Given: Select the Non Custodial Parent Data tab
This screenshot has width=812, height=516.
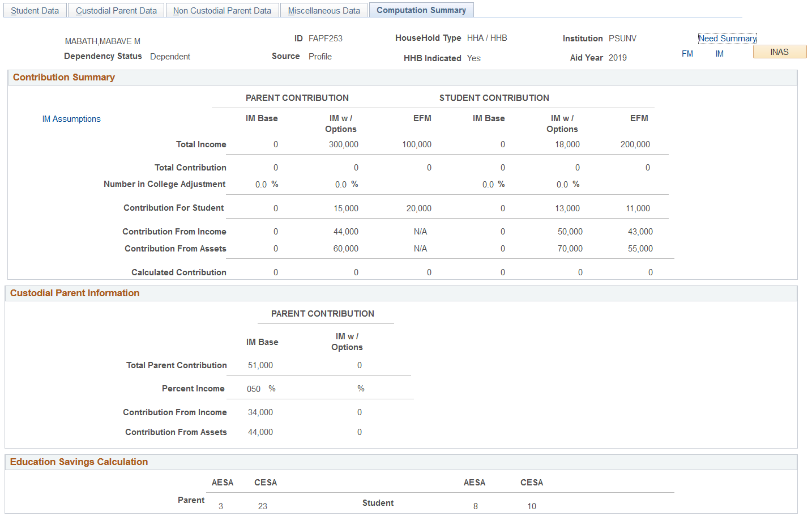Looking at the screenshot, I should coord(222,10).
